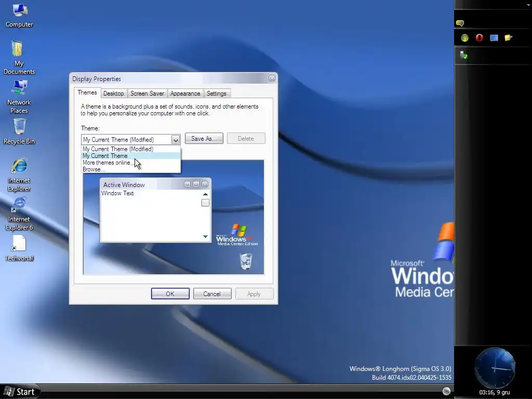Click the Cancel button

coord(212,294)
